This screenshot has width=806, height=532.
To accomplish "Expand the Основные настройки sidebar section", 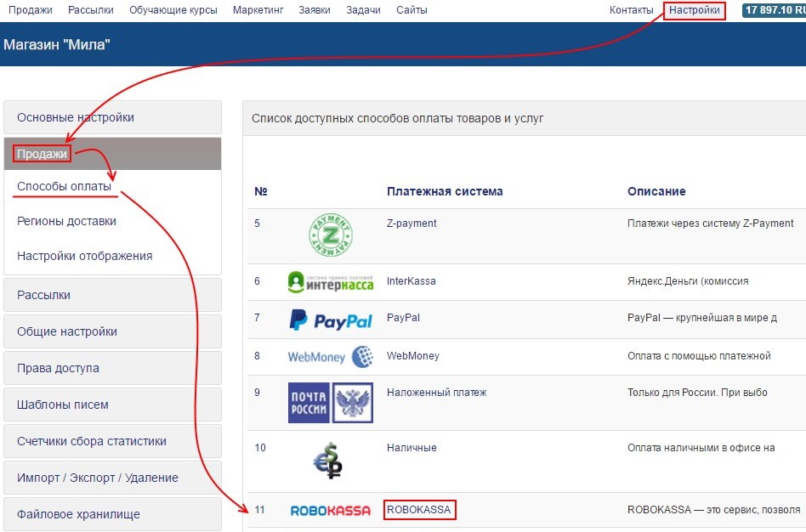I will coord(112,117).
